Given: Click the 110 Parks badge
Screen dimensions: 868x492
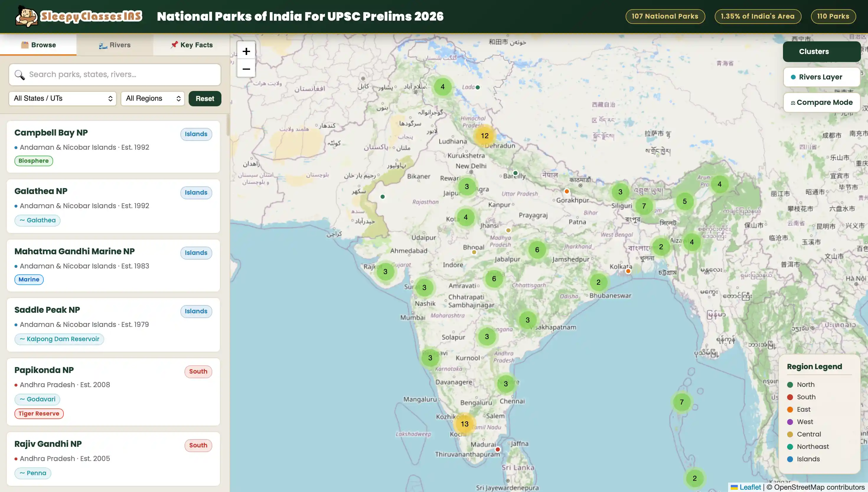Looking at the screenshot, I should pyautogui.click(x=833, y=16).
